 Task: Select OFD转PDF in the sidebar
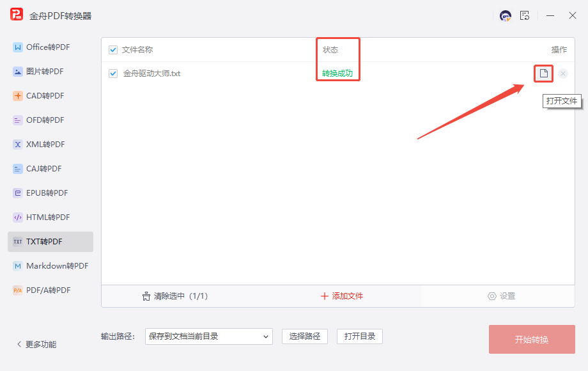point(50,120)
